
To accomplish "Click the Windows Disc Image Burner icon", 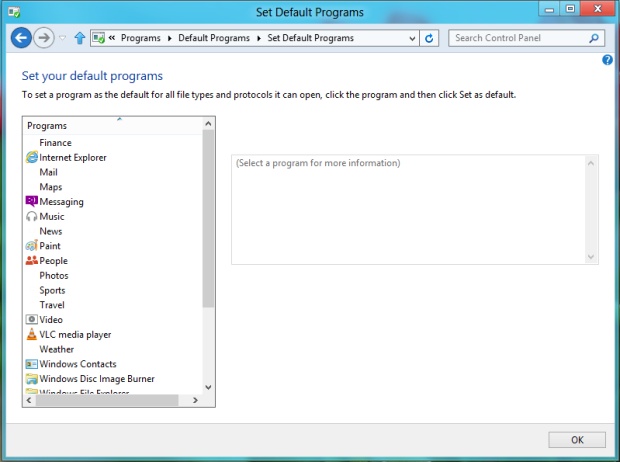I will click(32, 379).
